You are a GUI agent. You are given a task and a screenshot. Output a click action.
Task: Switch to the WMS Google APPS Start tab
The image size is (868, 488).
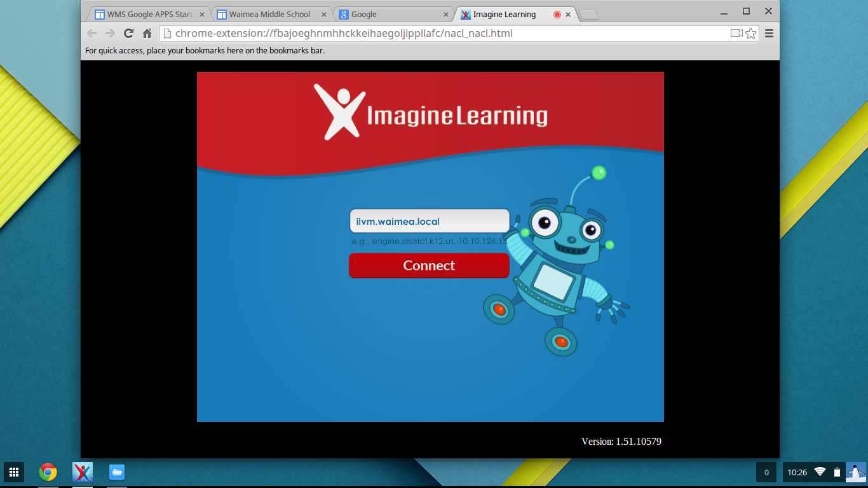point(149,14)
